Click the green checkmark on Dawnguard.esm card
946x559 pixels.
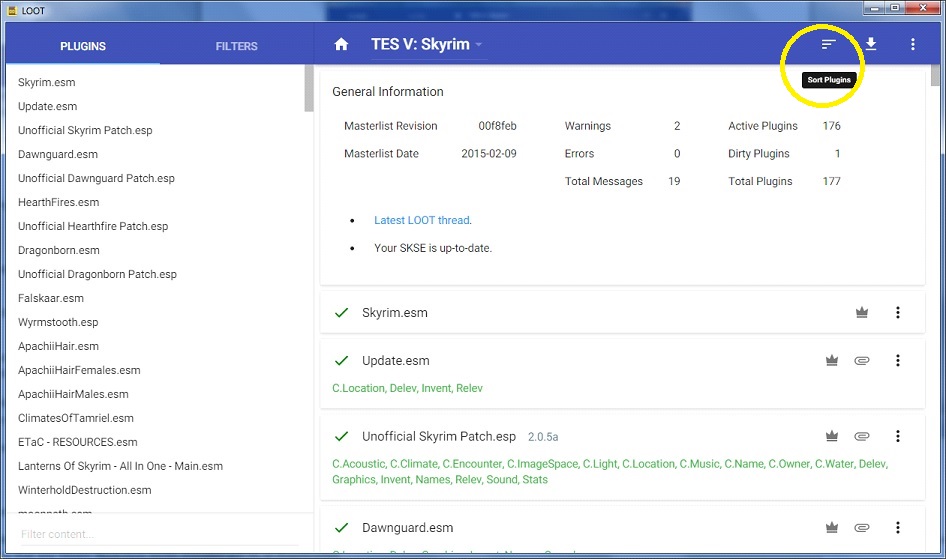tap(341, 528)
